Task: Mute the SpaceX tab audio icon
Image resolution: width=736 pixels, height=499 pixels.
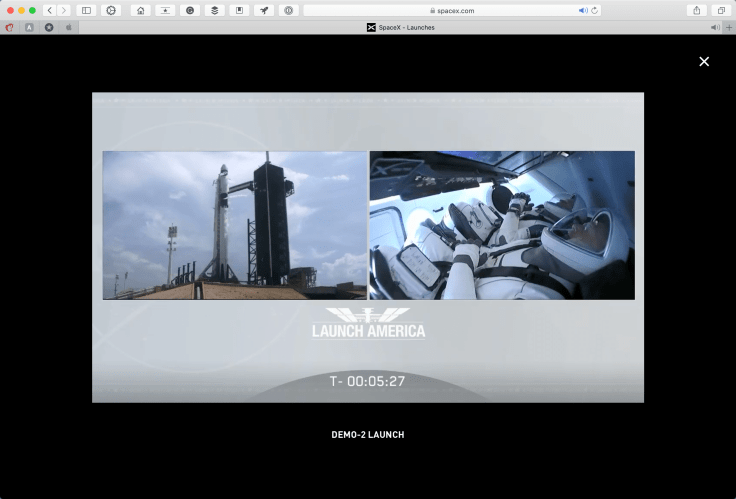Action: tap(715, 28)
